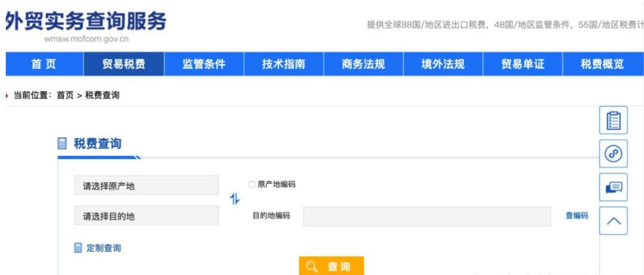644x275 pixels.
Task: Click the magnifier icon on the 查询 button
Action: 312,267
